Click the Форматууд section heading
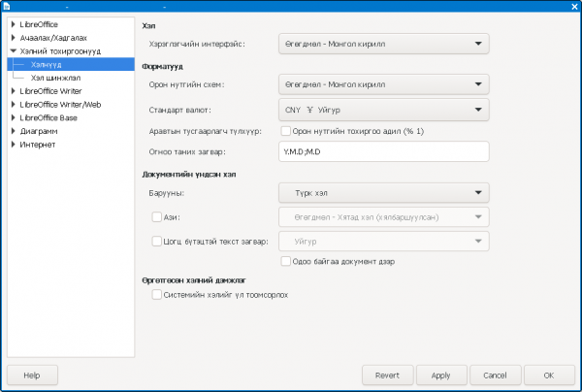 click(163, 67)
